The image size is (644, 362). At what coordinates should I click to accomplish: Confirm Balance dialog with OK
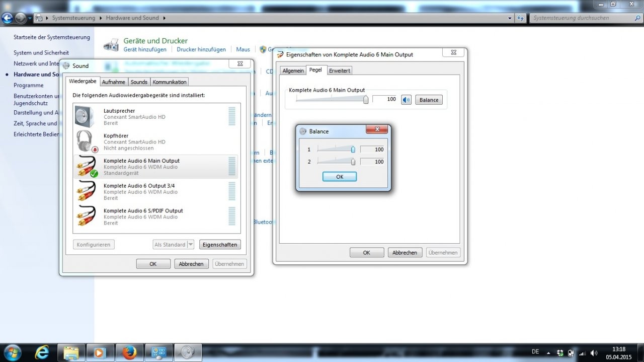(x=340, y=177)
